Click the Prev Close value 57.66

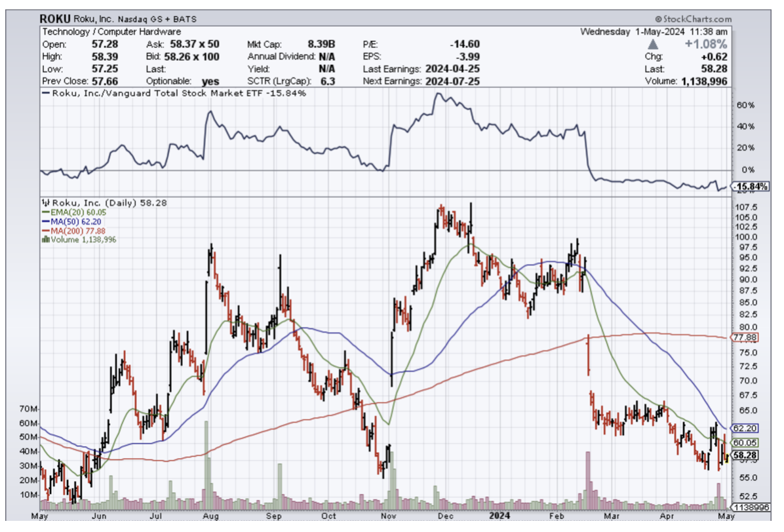pyautogui.click(x=104, y=81)
